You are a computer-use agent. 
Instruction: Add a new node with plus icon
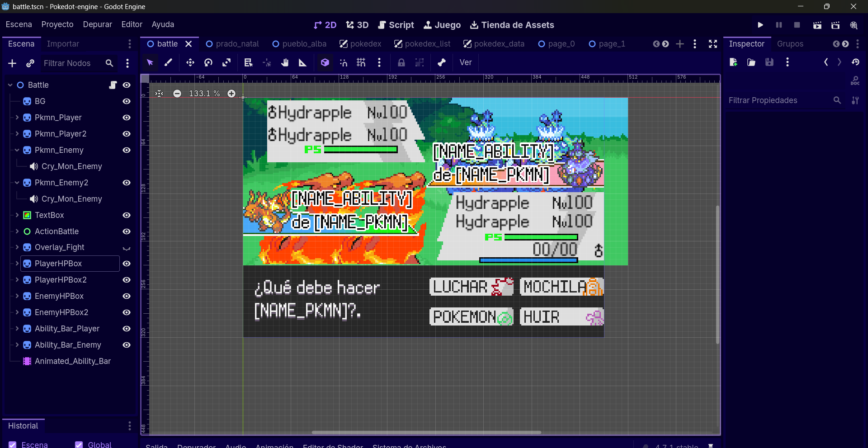[12, 63]
